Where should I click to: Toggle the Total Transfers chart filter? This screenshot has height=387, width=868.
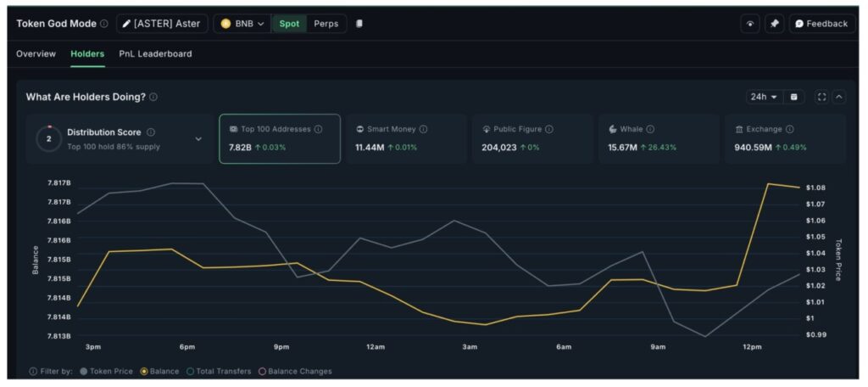click(217, 371)
